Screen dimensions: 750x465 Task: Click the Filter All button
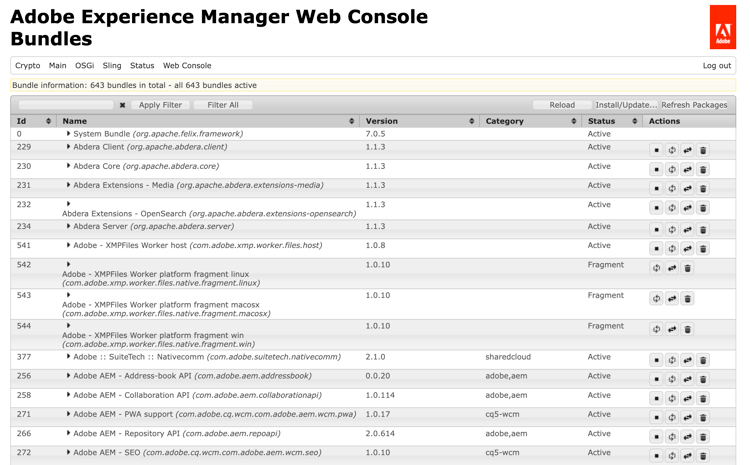(223, 105)
